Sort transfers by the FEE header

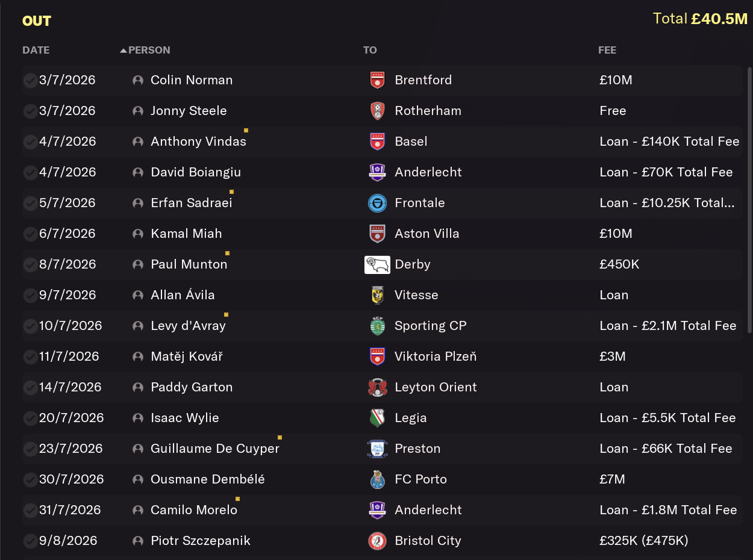(607, 50)
